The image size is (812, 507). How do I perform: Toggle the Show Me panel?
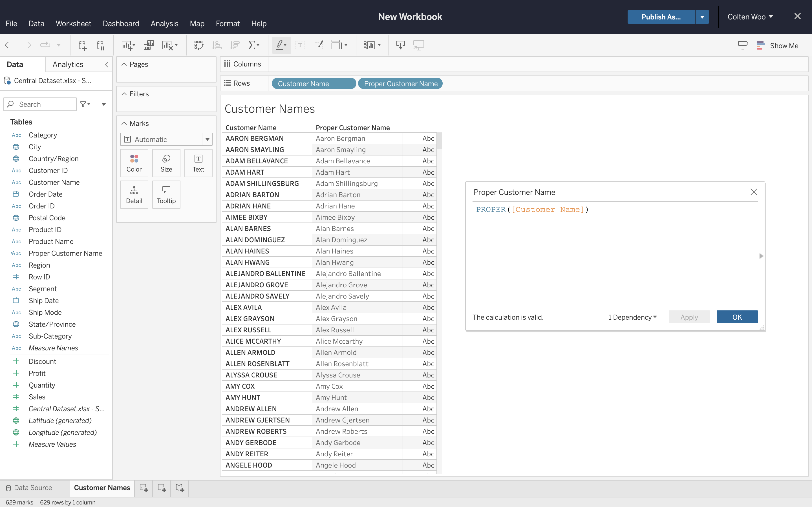tap(778, 46)
